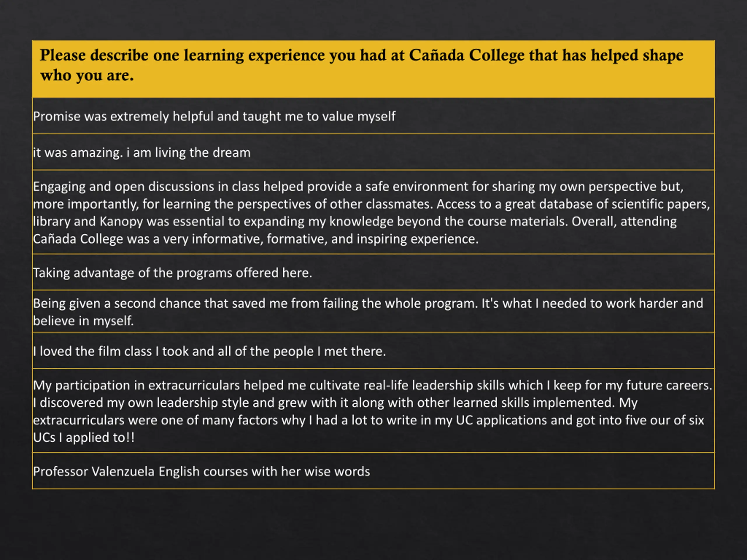
Task: Click the 'I loved the film class' row
Action: pos(373,351)
